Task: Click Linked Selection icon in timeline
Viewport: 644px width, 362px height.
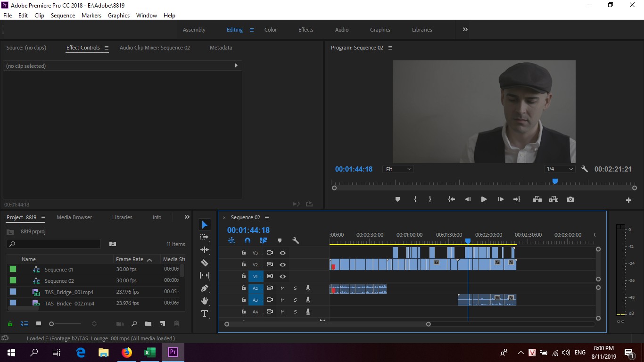Action: (264, 240)
